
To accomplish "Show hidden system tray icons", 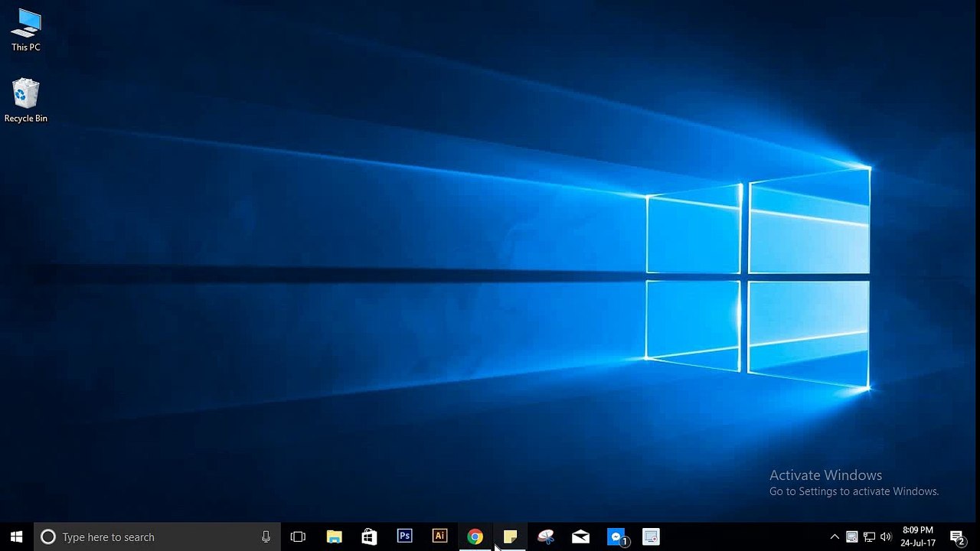I will point(835,537).
